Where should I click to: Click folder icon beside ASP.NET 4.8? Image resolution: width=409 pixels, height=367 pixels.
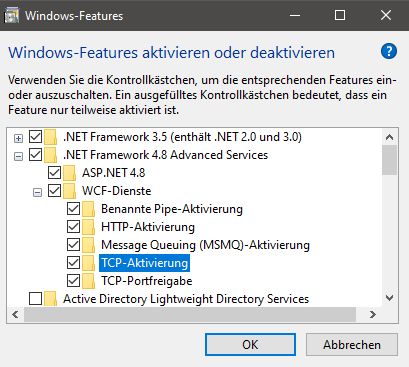[x=70, y=173]
